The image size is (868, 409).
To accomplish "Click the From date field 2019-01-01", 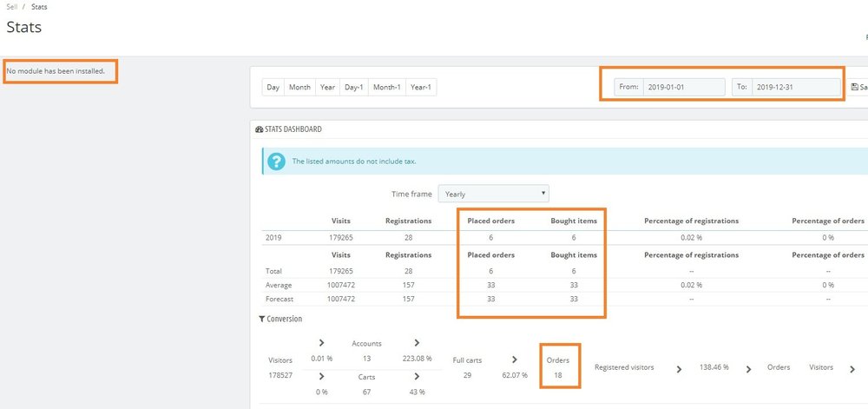I will pyautogui.click(x=684, y=87).
